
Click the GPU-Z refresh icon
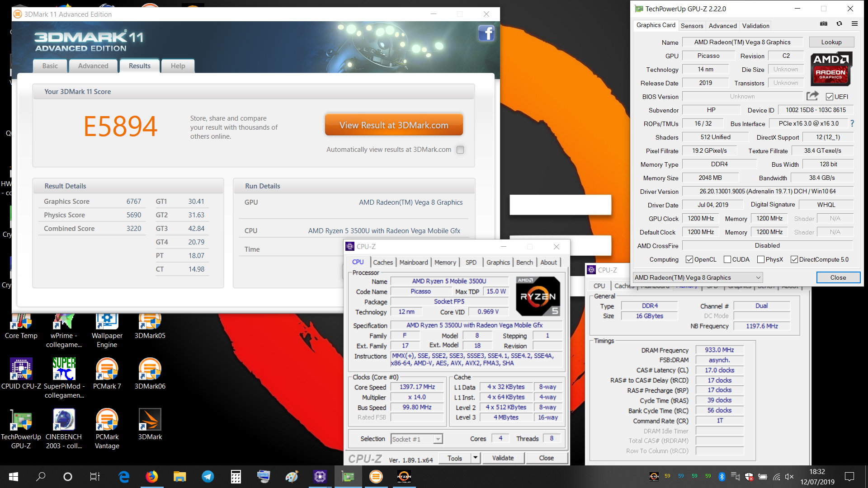839,23
